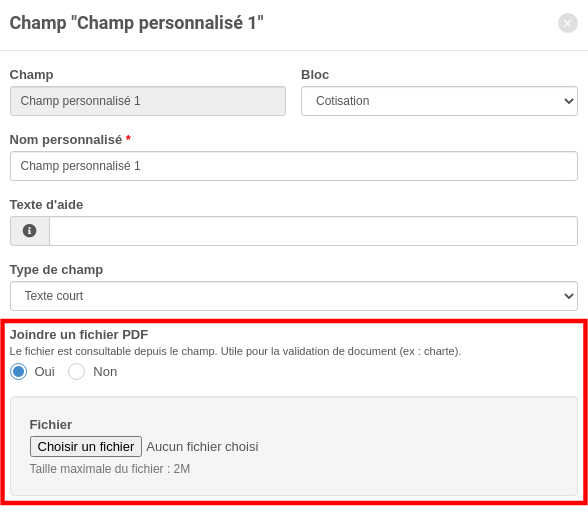Click the Choisir un fichier button
Viewport: 588px width, 514px height.
tap(86, 447)
